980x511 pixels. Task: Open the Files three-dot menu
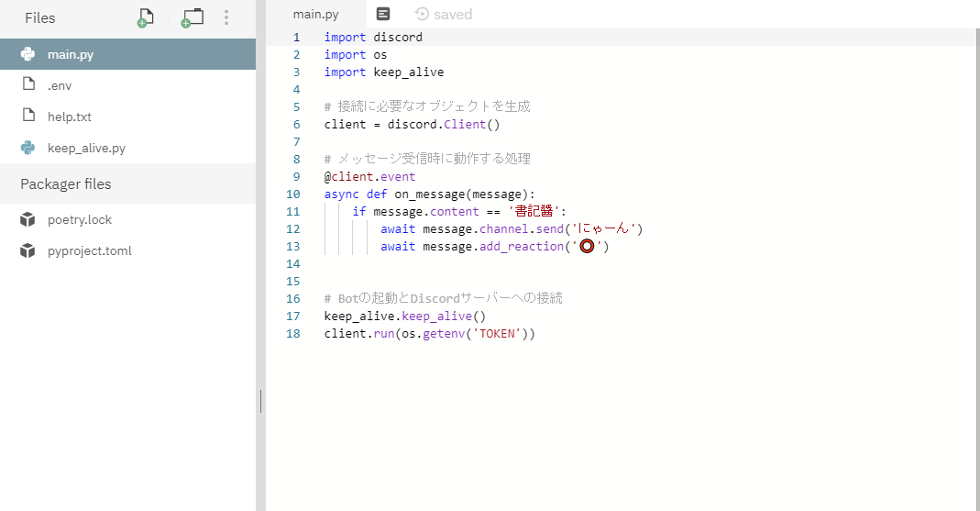[226, 17]
